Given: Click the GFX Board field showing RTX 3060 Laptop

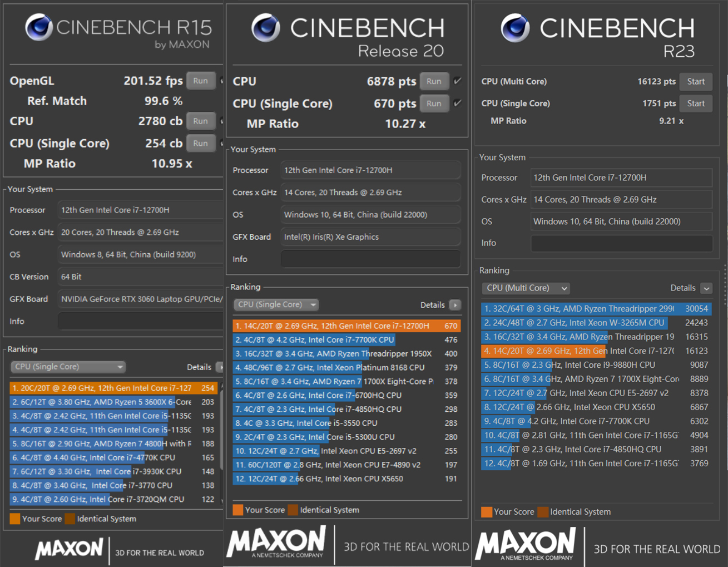Looking at the screenshot, I should (x=141, y=299).
